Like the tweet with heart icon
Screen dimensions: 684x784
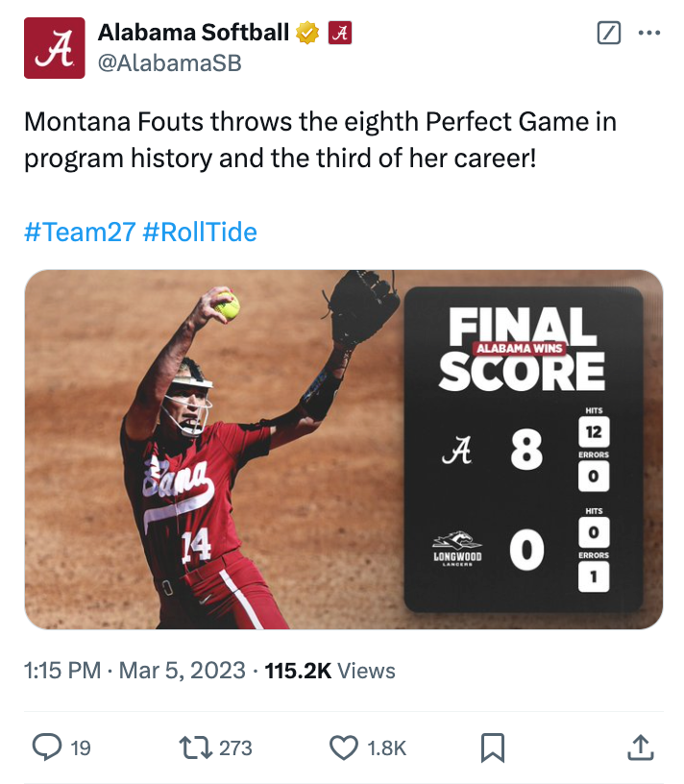pos(343,747)
